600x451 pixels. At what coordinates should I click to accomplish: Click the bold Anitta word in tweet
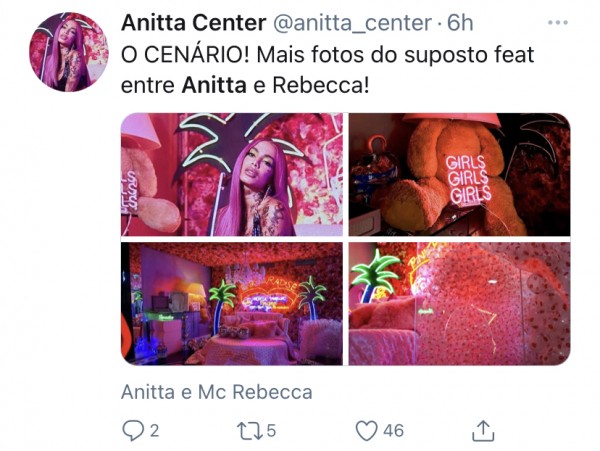(x=214, y=85)
